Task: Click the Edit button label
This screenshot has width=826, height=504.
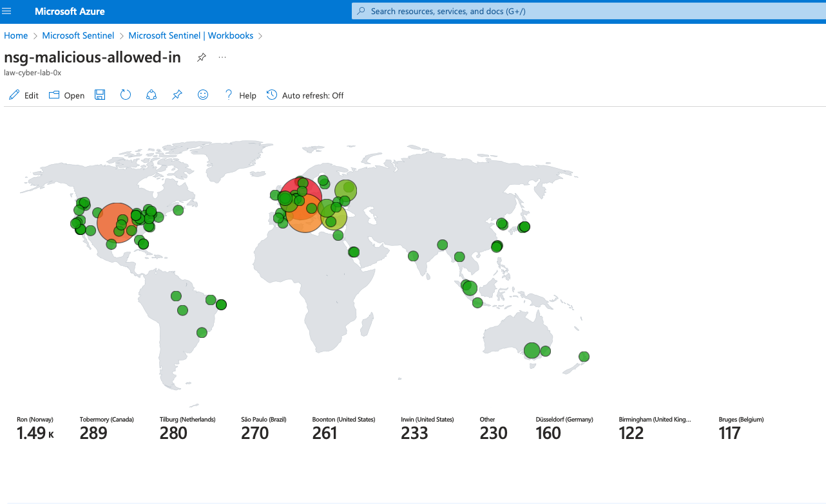Action: [x=32, y=95]
